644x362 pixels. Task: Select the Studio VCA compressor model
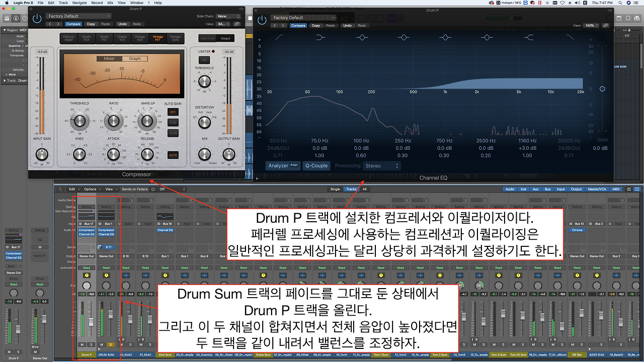(87, 38)
